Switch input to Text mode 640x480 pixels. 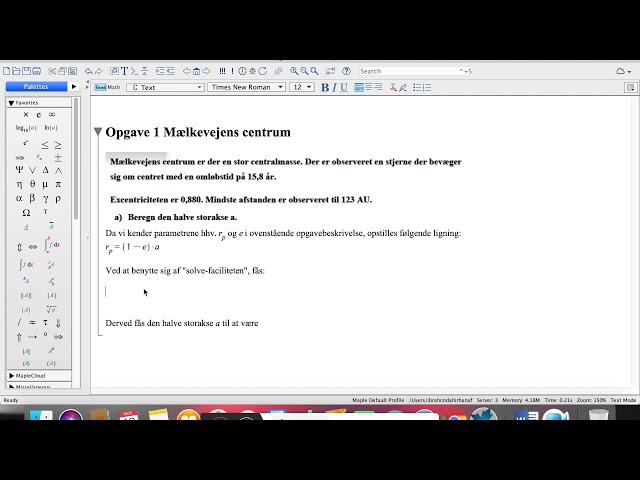tap(100, 87)
